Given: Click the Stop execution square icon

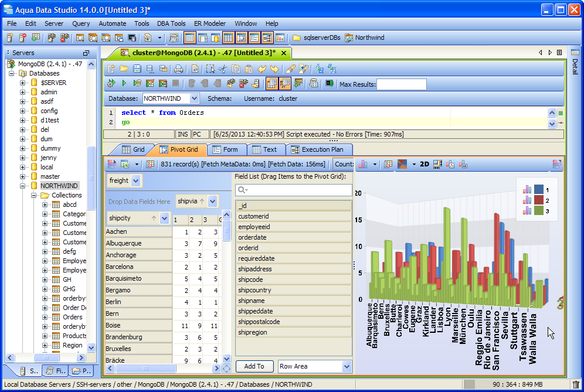Looking at the screenshot, I should 176,83.
